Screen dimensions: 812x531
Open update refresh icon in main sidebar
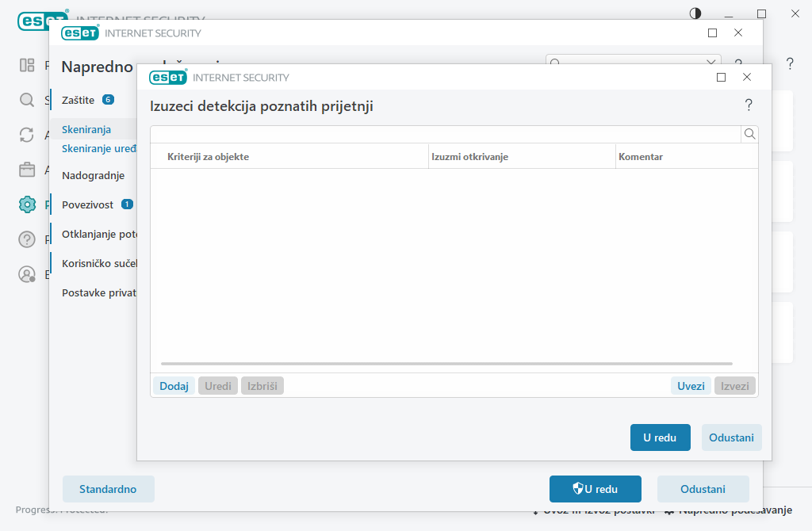(x=27, y=135)
